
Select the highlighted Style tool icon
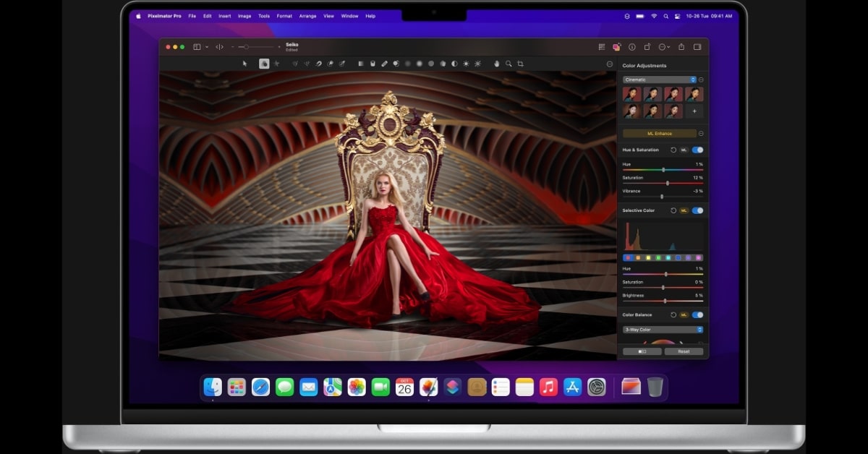264,64
